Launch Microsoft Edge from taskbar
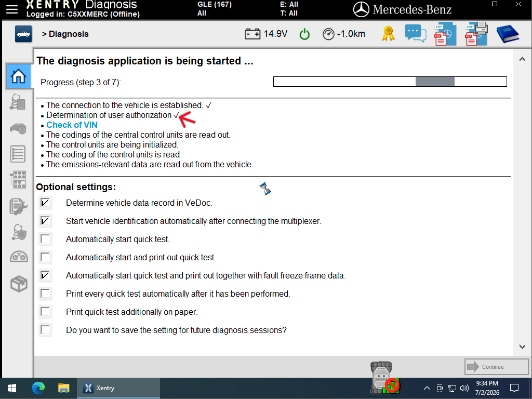The image size is (532, 399). 38,388
